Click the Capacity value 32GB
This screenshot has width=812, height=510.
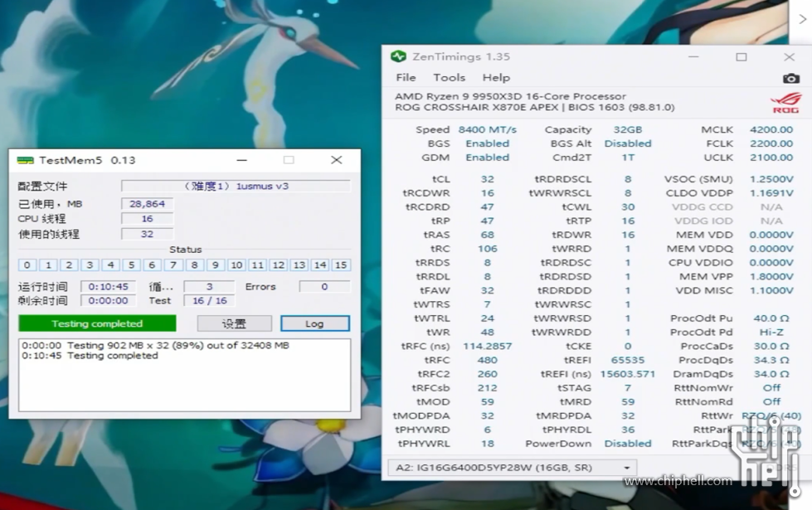click(628, 129)
